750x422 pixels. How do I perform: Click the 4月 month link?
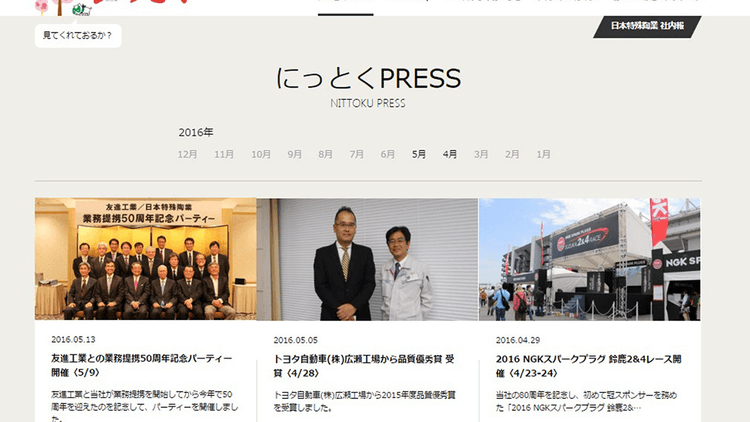[x=450, y=154]
